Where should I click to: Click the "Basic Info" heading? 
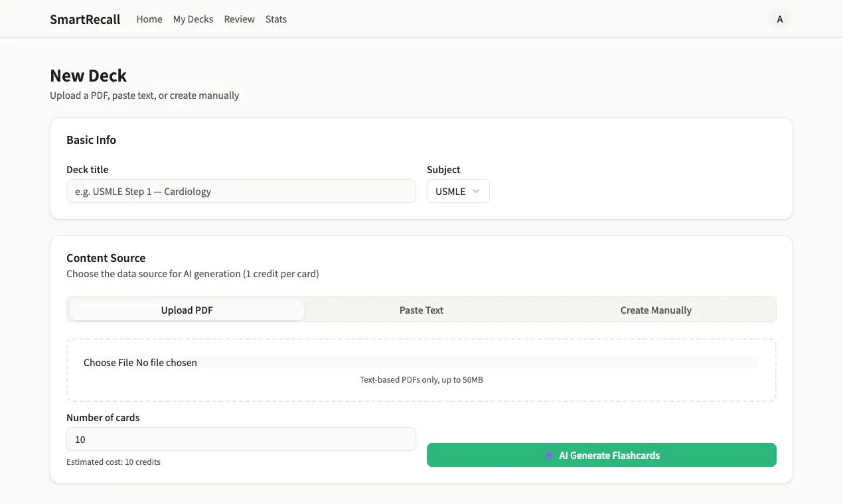tap(91, 140)
